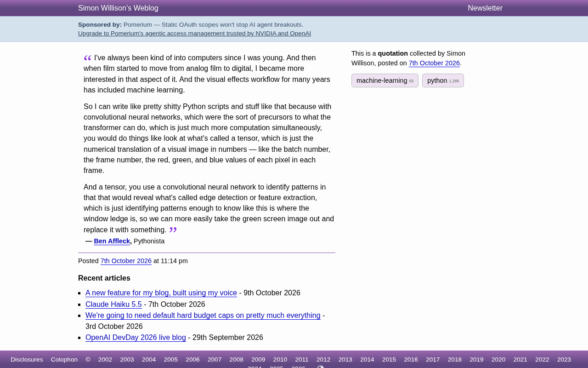Click the 7th October 2026 link in sidebar
This screenshot has height=368, width=588.
pyautogui.click(x=434, y=63)
